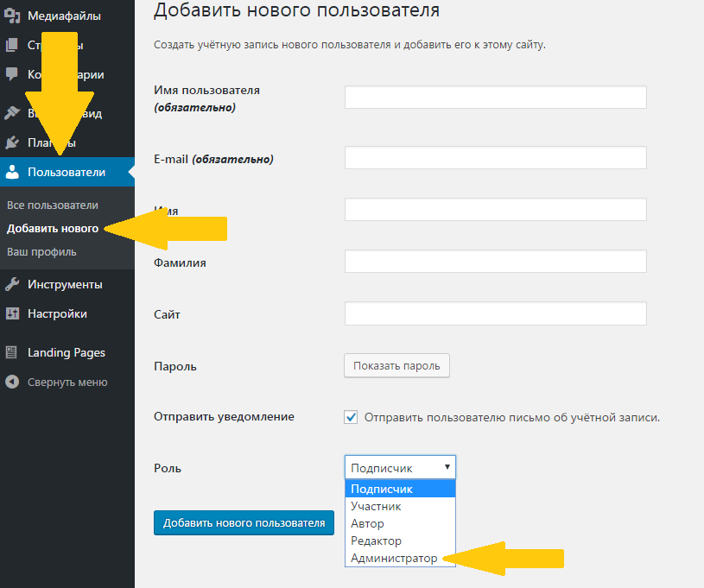Click the Tools wrench icon

pos(12,284)
